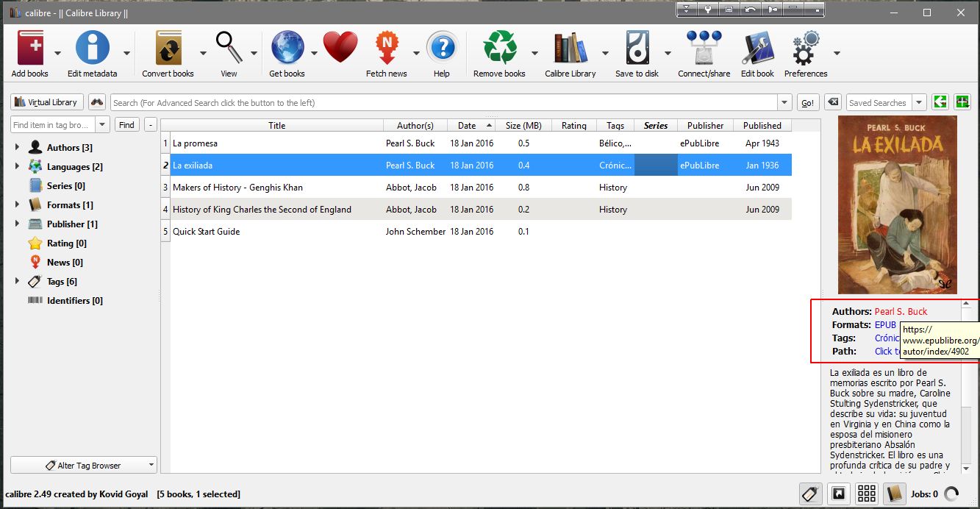Viewport: 980px width, 509px height.
Task: Click Find item in tag browser field
Action: click(53, 125)
